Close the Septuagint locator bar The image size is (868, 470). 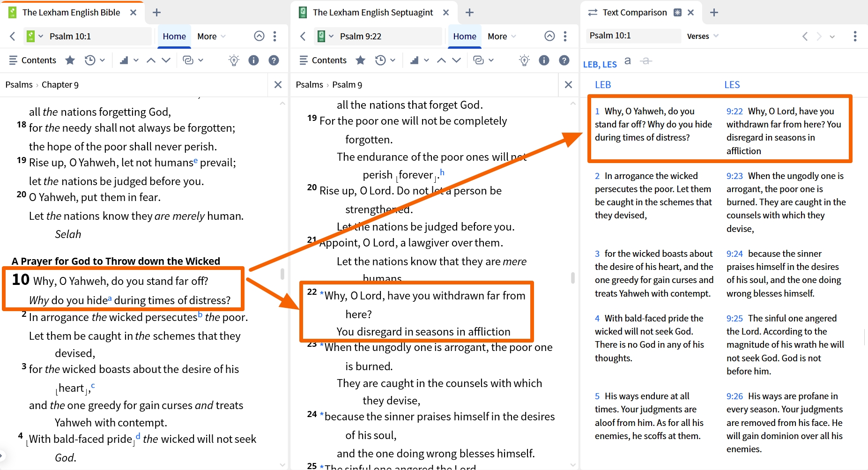tap(568, 85)
